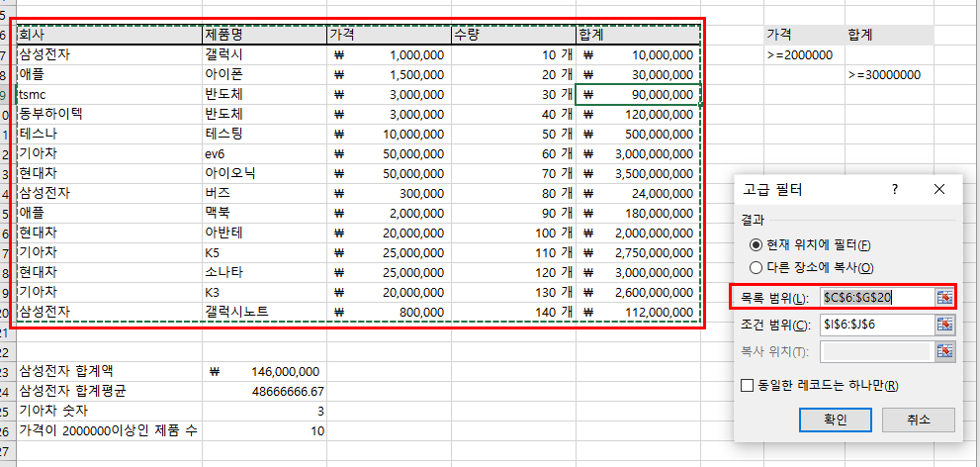Select range picker icon for 목록 범위
Viewport: 980px width, 467px height.
coord(943,297)
